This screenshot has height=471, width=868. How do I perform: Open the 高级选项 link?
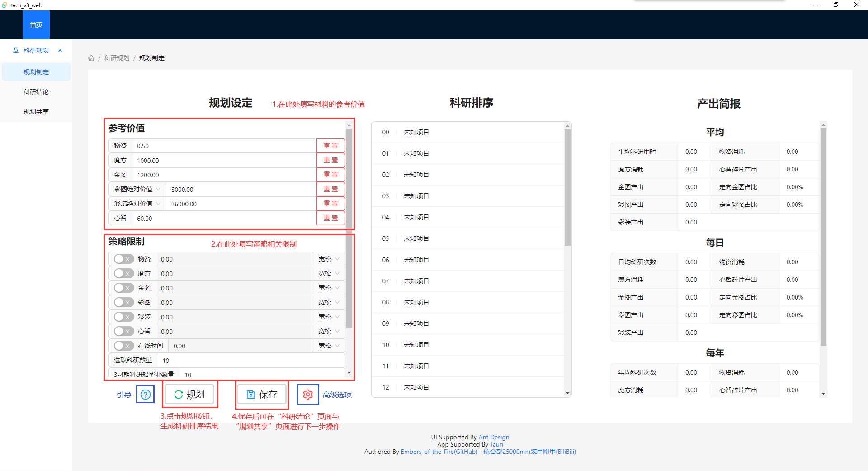click(337, 395)
